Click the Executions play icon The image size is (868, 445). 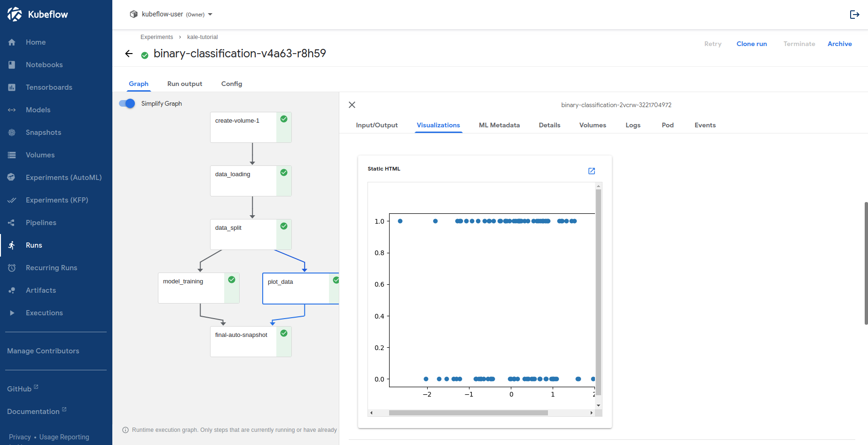pyautogui.click(x=12, y=313)
